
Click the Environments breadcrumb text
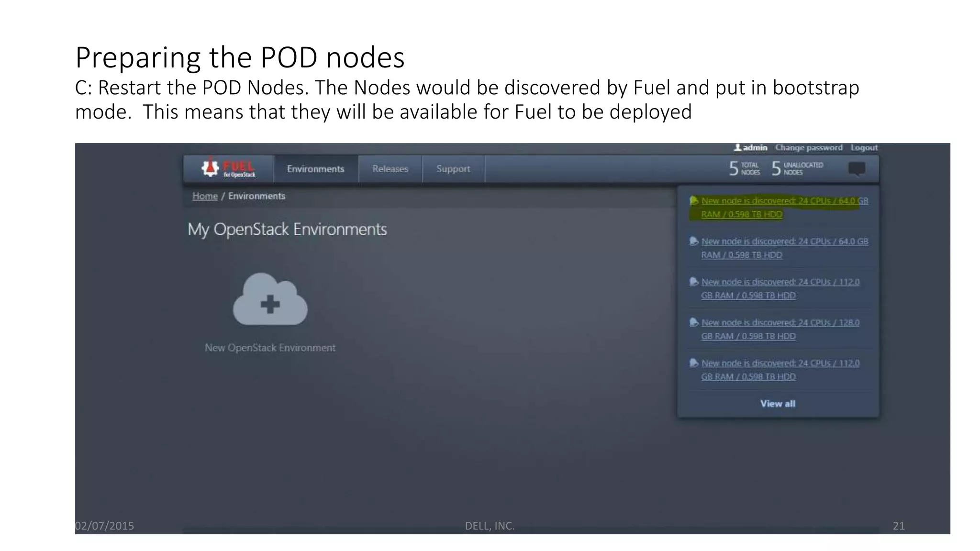click(x=256, y=196)
